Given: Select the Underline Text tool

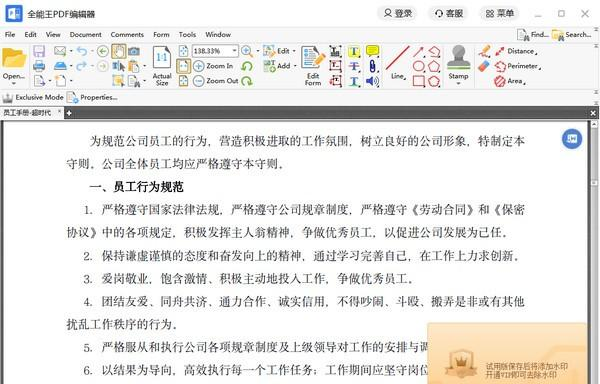Looking at the screenshot, I should [354, 81].
